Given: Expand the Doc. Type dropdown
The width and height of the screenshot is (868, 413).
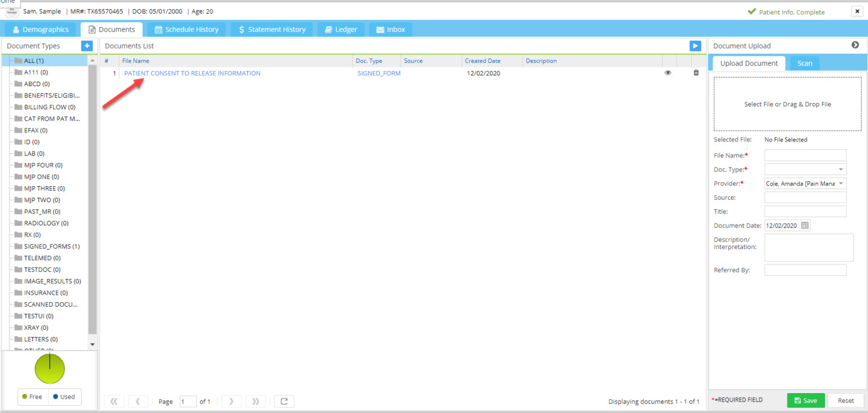Looking at the screenshot, I should tap(841, 169).
